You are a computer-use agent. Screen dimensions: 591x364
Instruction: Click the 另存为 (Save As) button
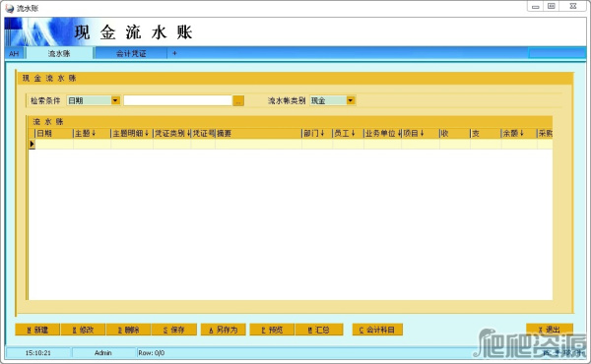pyautogui.click(x=224, y=330)
